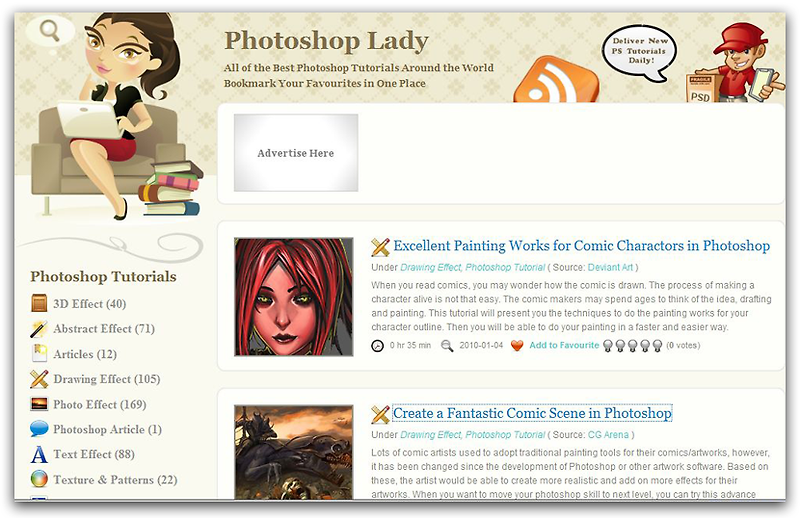Viewport: 800px width, 518px height.
Task: Open the orange RSS feed icon
Action: (556, 80)
